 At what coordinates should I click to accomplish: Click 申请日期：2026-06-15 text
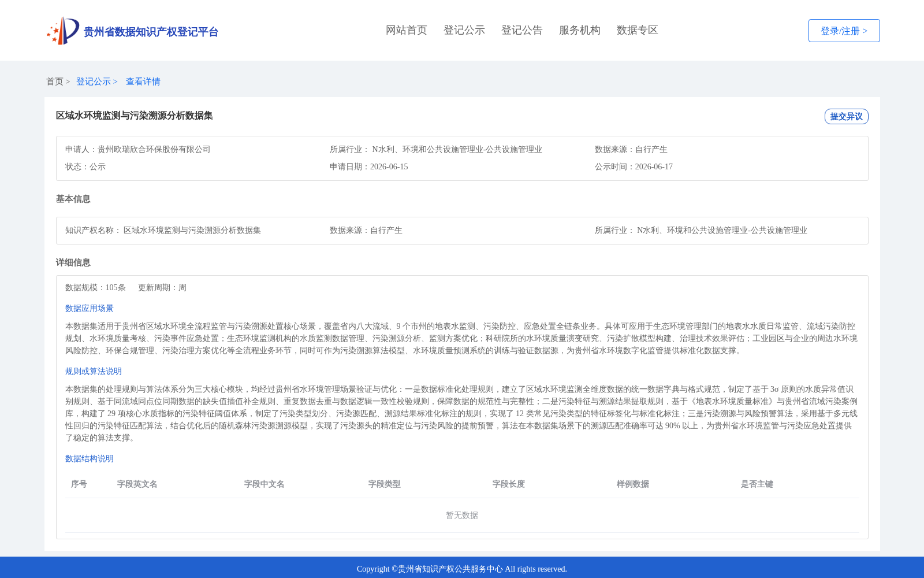[x=369, y=166]
